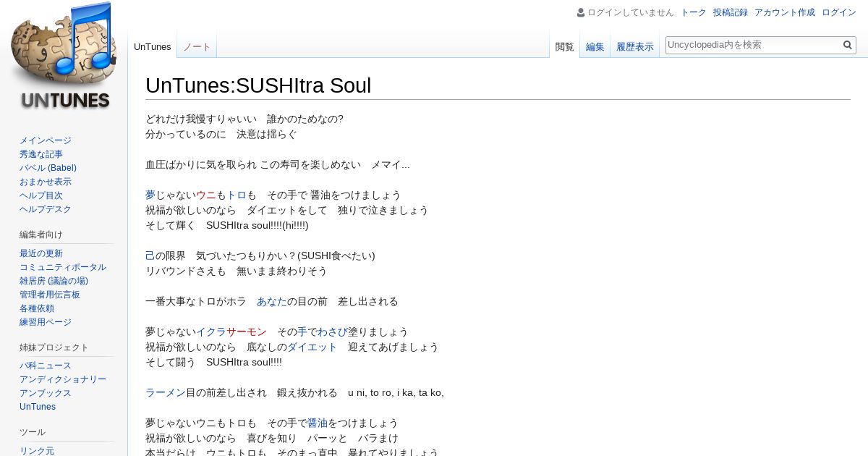
Task: Click the page title UnTunes:SUSHItra Soul
Action: pos(258,85)
